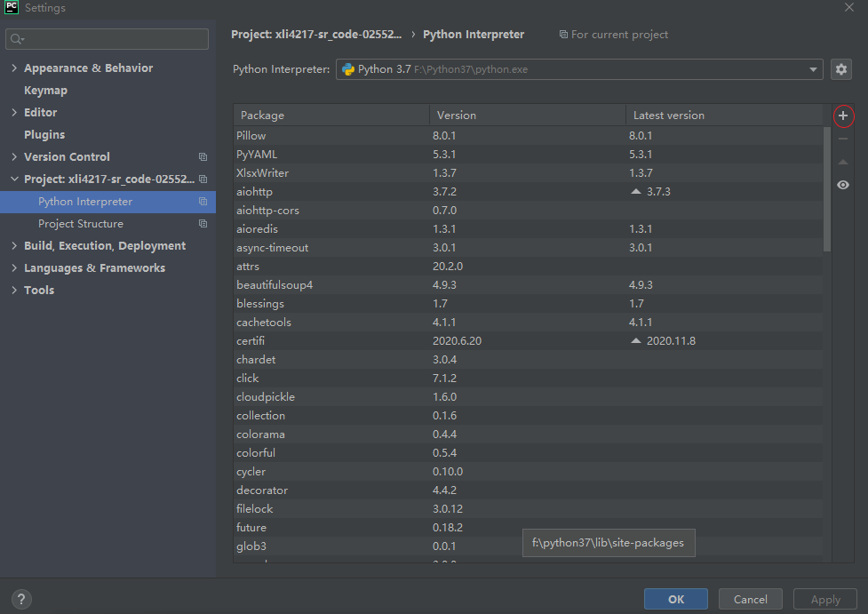The height and width of the screenshot is (614, 868).
Task: Expand the Languages & Frameworks section
Action: pyautogui.click(x=14, y=267)
